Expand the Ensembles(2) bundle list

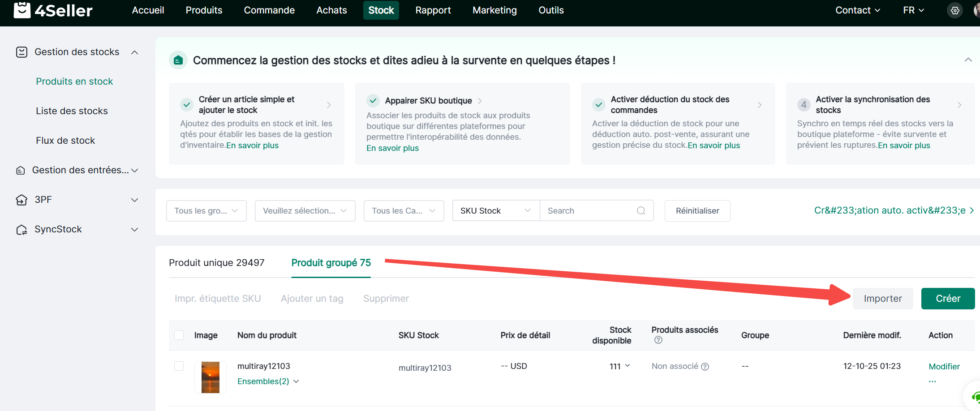pos(268,381)
